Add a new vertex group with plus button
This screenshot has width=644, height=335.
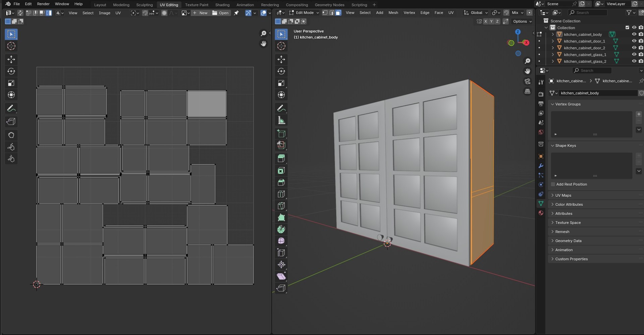[x=639, y=114]
